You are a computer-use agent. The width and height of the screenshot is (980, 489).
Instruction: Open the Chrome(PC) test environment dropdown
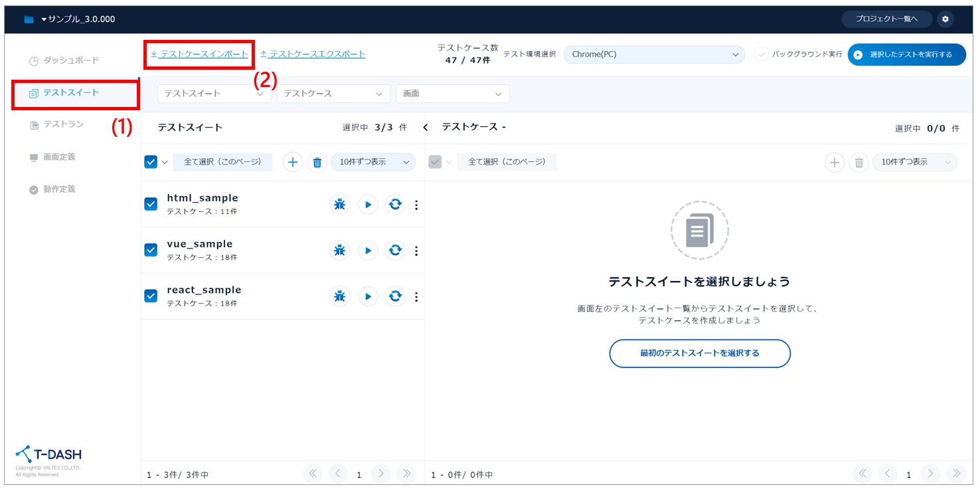tap(653, 54)
